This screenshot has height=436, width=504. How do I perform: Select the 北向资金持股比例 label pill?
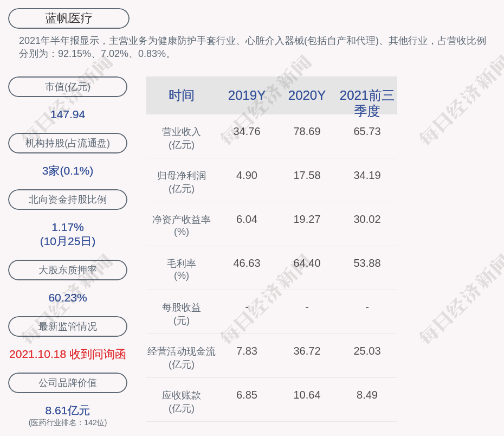(x=68, y=200)
